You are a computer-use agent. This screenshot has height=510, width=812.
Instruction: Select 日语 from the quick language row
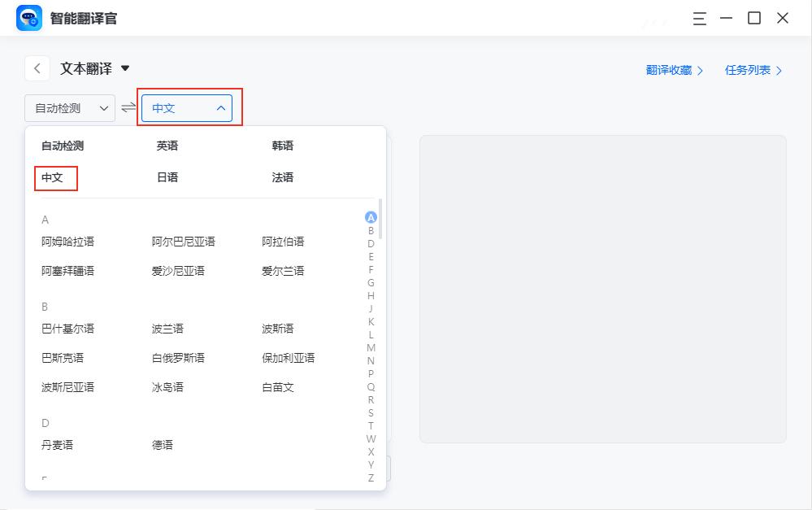point(167,177)
